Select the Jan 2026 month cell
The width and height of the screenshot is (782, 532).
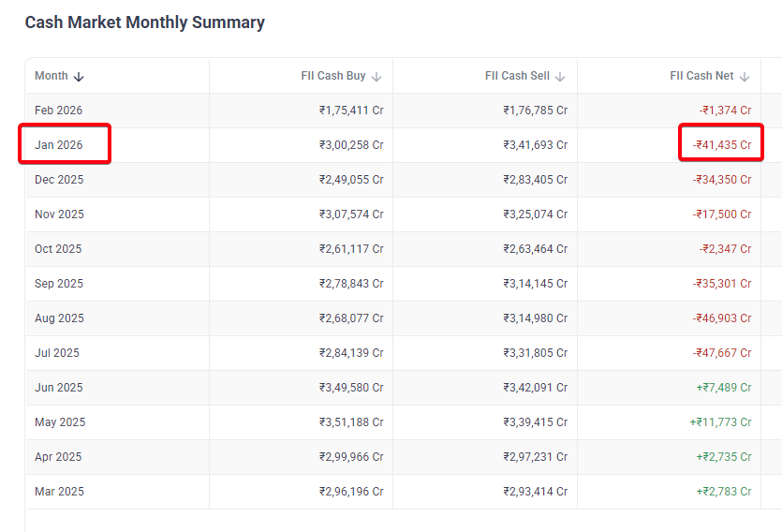[x=59, y=145]
